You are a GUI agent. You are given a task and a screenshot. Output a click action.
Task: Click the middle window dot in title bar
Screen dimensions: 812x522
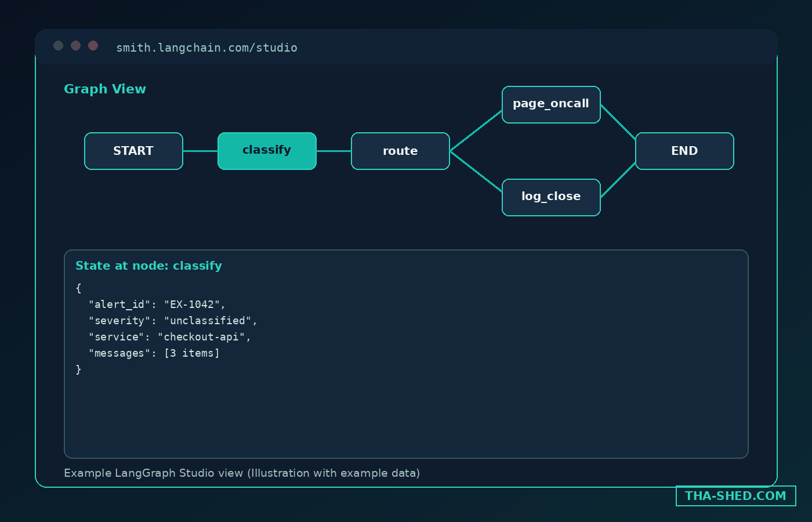coord(75,45)
